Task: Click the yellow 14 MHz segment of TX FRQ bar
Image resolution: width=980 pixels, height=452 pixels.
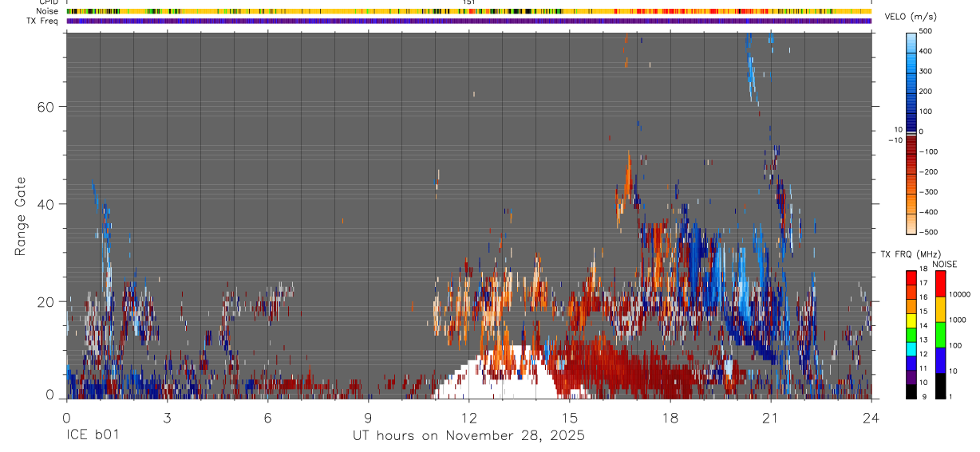Action: click(x=911, y=320)
